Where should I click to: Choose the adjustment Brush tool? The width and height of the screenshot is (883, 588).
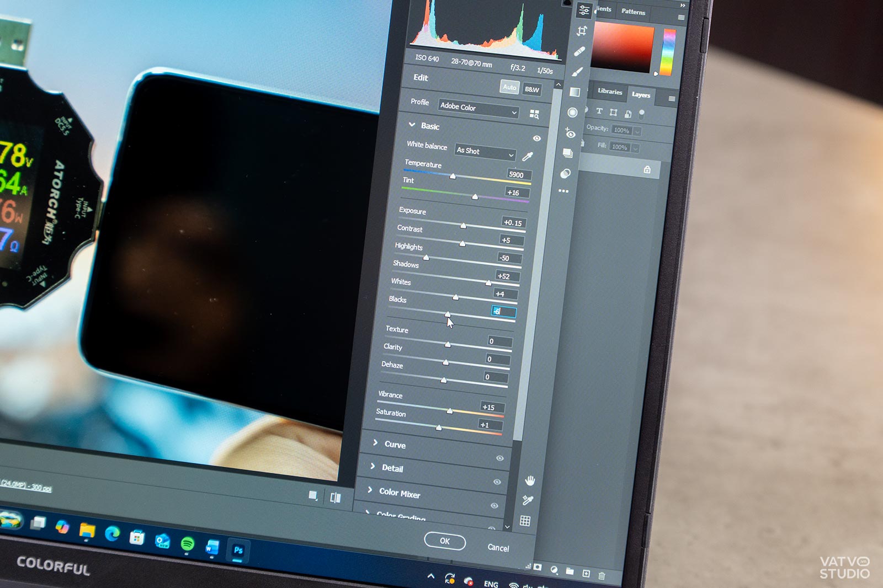[577, 72]
